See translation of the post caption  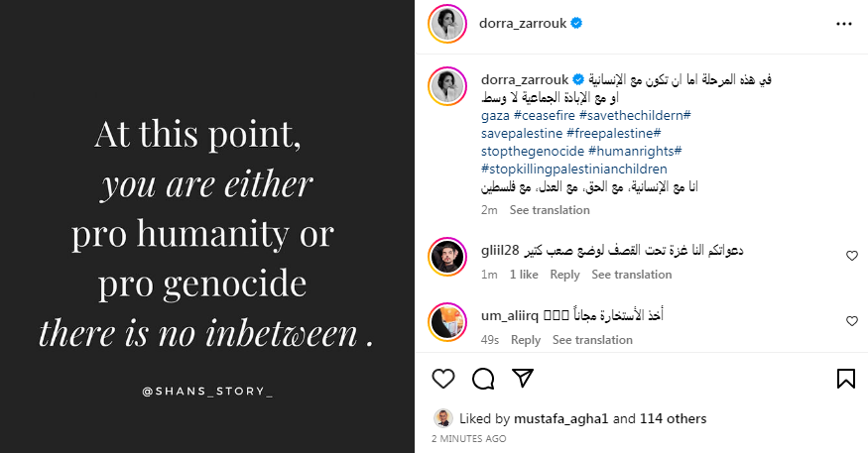(550, 210)
